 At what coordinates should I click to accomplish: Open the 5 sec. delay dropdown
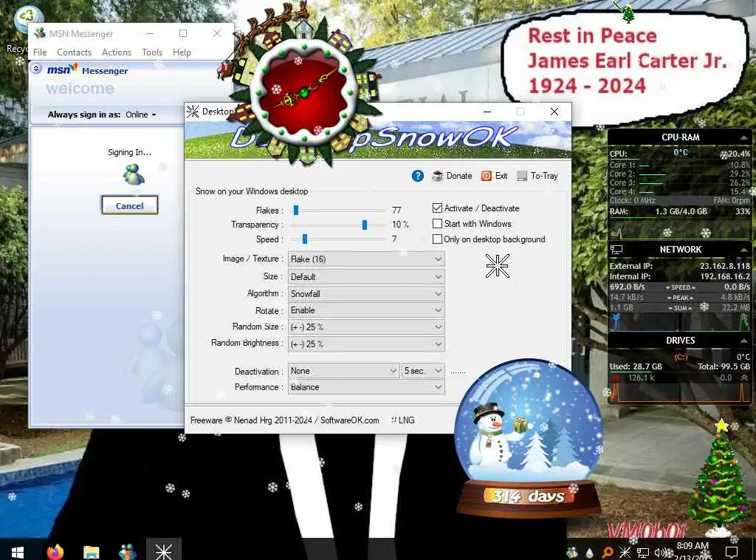pos(423,370)
